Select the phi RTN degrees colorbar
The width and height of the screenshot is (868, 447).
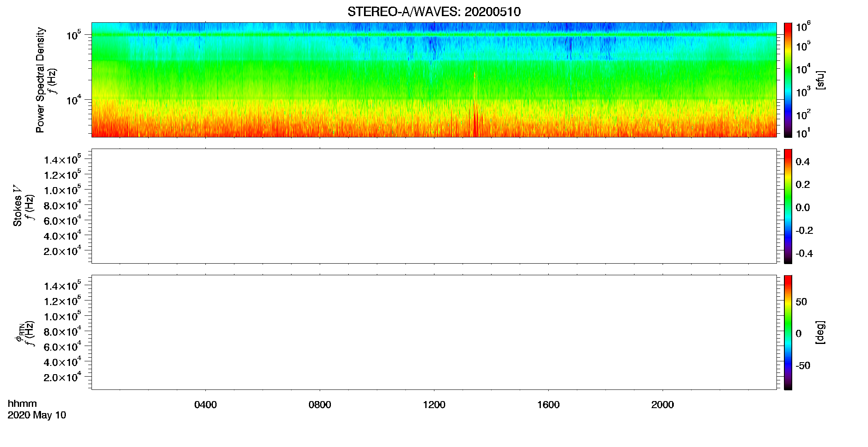point(788,332)
